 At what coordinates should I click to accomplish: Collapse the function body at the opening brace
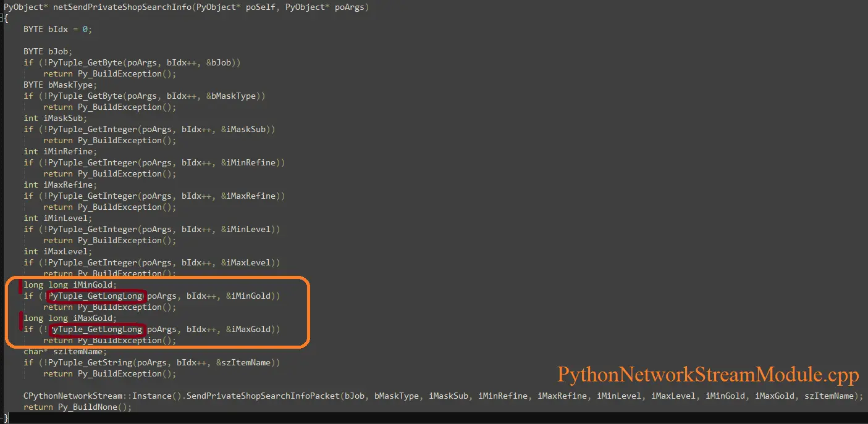click(3, 19)
